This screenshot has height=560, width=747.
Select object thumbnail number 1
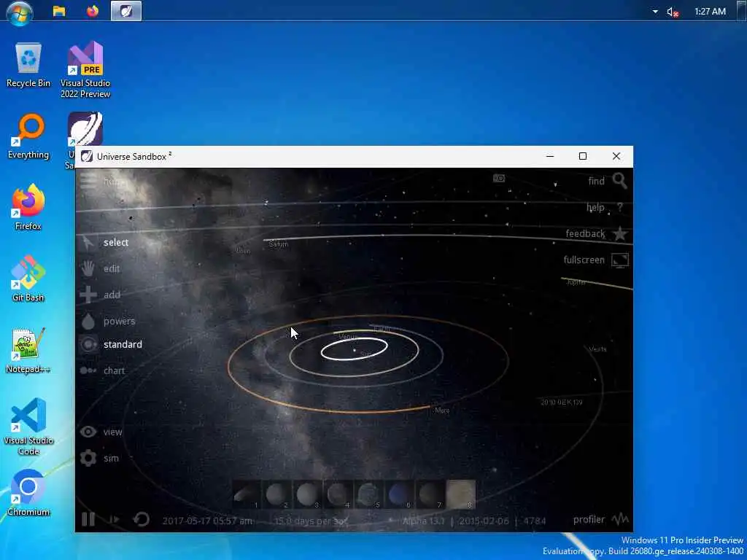[247, 494]
